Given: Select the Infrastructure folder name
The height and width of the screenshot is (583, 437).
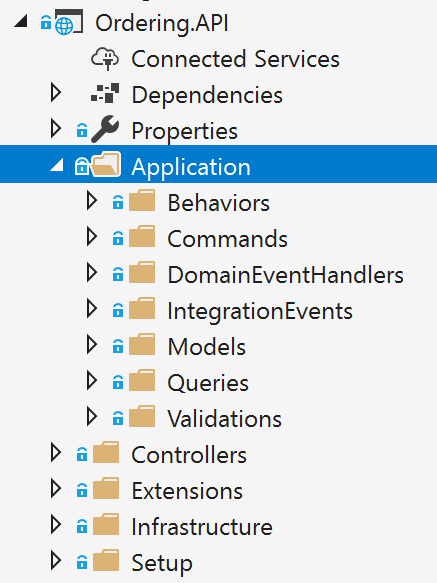Looking at the screenshot, I should coord(202,527).
